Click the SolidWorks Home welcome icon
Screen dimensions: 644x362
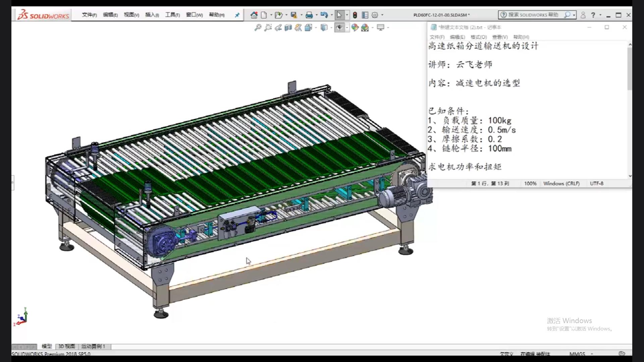254,15
